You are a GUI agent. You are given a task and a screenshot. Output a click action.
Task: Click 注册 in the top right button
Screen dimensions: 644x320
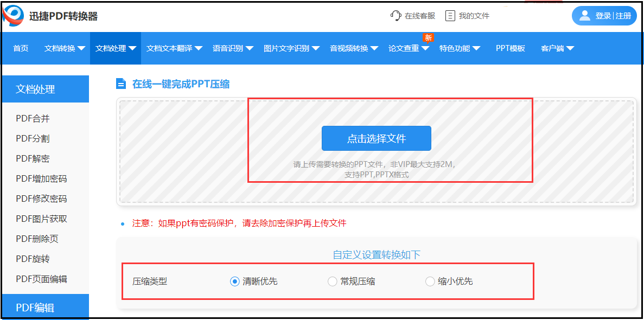pyautogui.click(x=623, y=16)
